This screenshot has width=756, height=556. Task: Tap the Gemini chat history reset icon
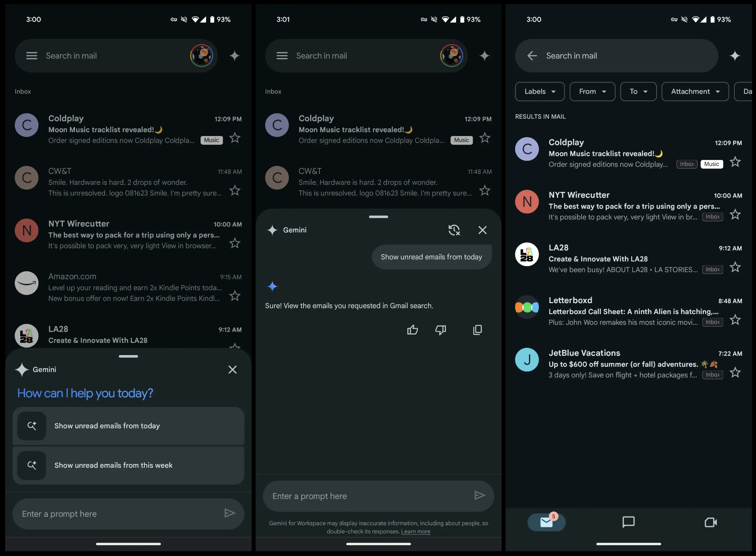pyautogui.click(x=454, y=230)
